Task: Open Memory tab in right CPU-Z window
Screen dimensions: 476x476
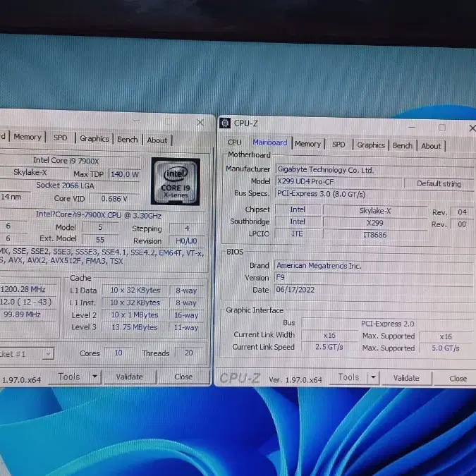Action: coord(308,144)
